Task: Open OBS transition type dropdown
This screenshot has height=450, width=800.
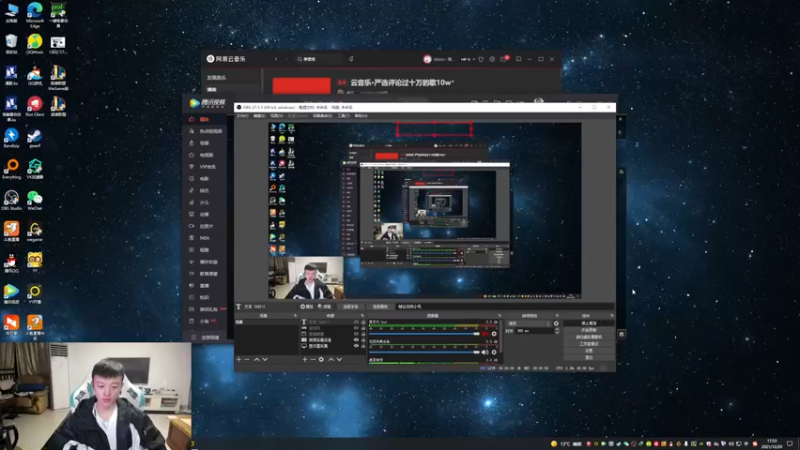Action: (529, 323)
